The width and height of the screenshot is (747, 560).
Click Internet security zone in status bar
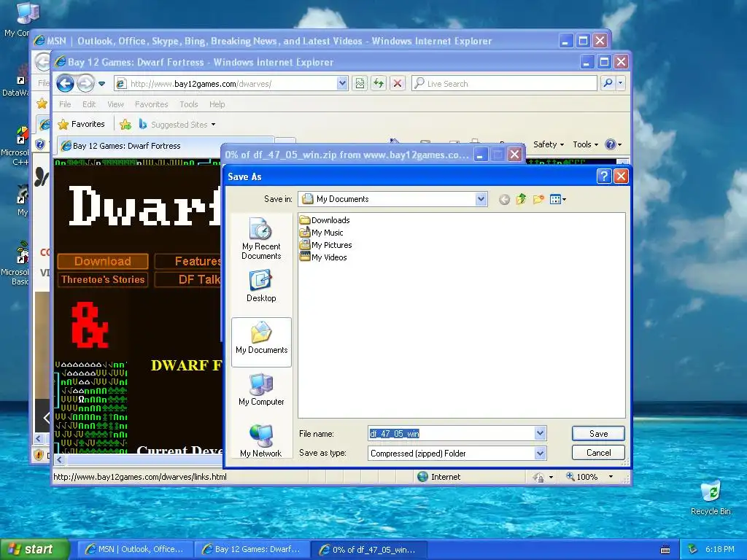438,477
